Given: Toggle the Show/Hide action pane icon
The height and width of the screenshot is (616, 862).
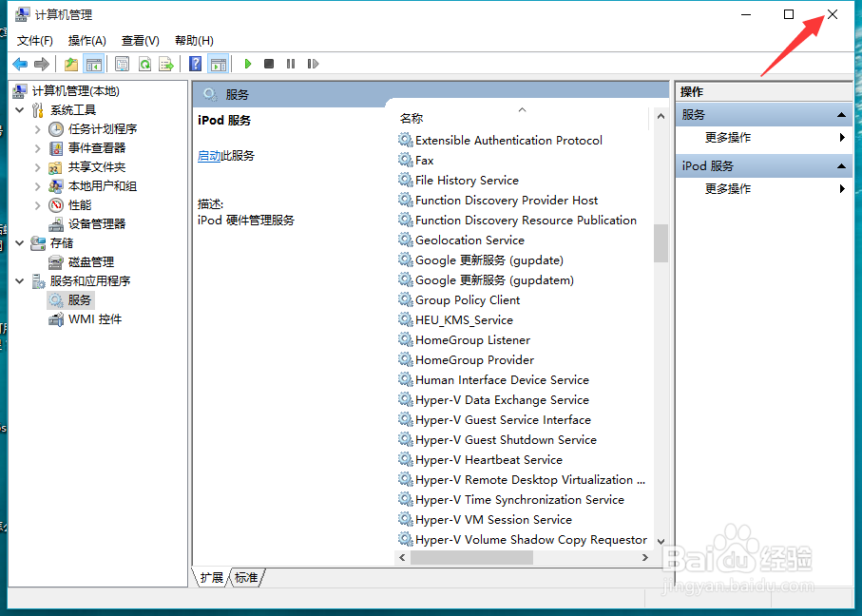Looking at the screenshot, I should 219,64.
